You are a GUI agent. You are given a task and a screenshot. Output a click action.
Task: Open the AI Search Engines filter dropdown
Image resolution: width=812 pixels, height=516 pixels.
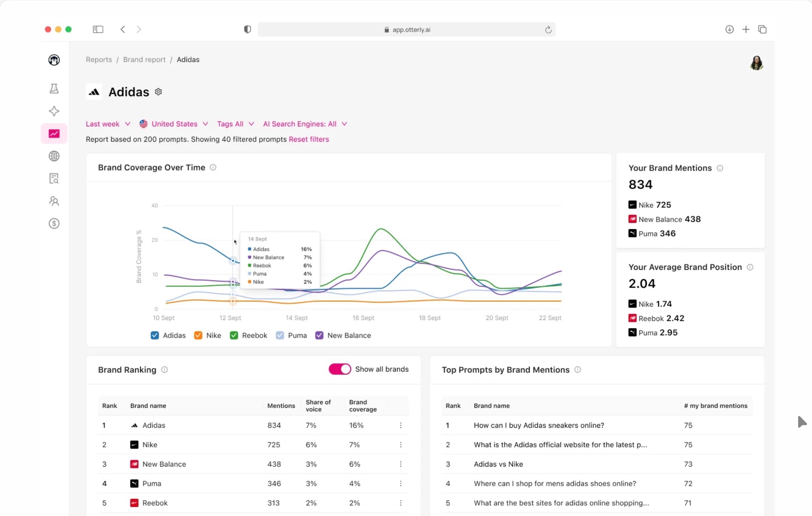(x=305, y=124)
